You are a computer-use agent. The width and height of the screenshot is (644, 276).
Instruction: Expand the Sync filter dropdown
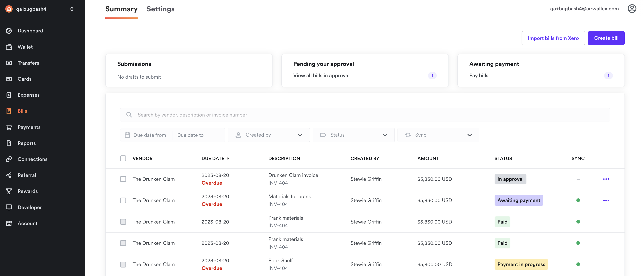pyautogui.click(x=438, y=135)
